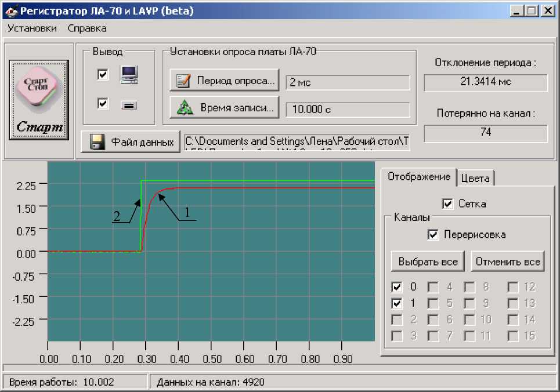Click Выбрать все button

coord(428,262)
